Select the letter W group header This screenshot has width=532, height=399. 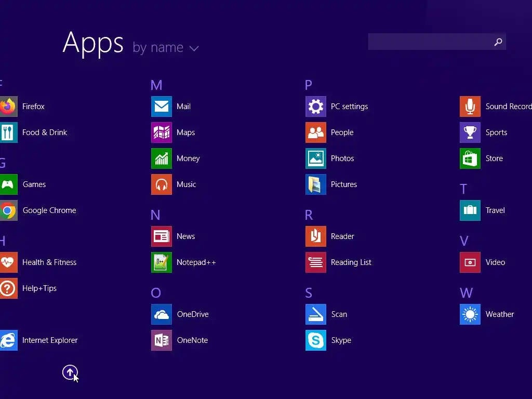coord(466,293)
